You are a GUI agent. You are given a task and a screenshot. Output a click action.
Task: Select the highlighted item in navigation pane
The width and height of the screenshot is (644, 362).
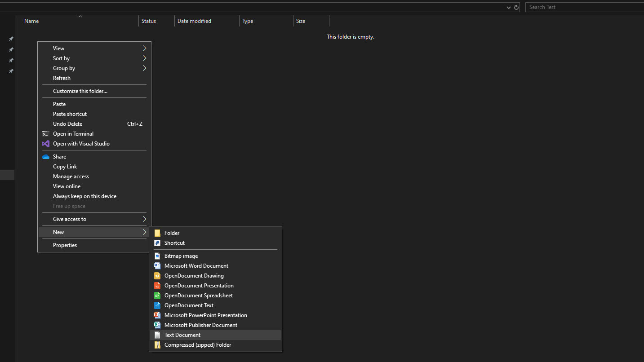[7, 175]
